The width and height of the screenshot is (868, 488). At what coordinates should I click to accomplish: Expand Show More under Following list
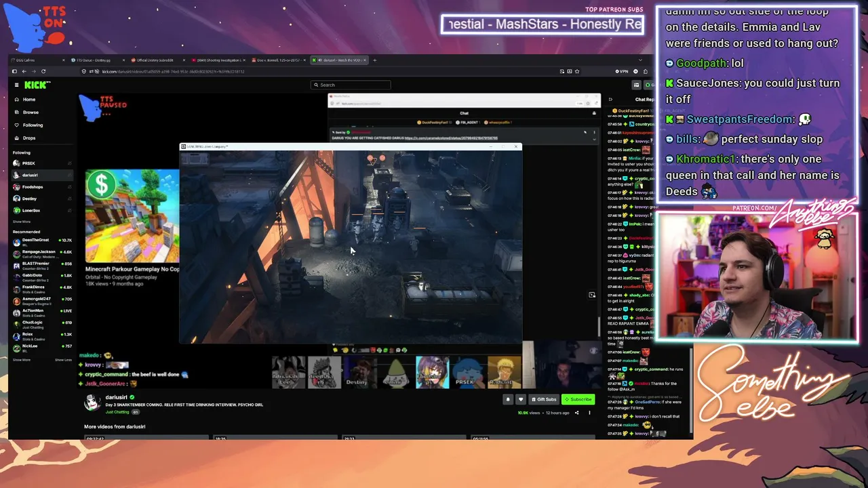click(21, 222)
